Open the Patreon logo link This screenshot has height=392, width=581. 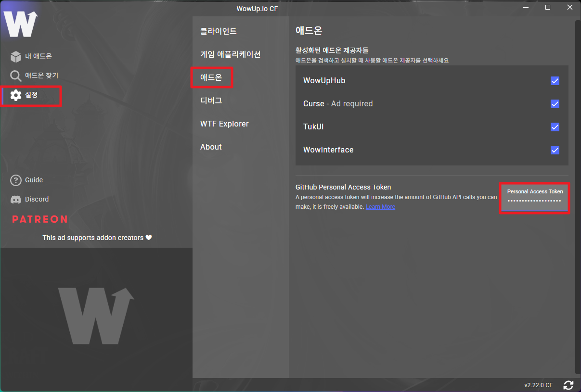coord(40,219)
